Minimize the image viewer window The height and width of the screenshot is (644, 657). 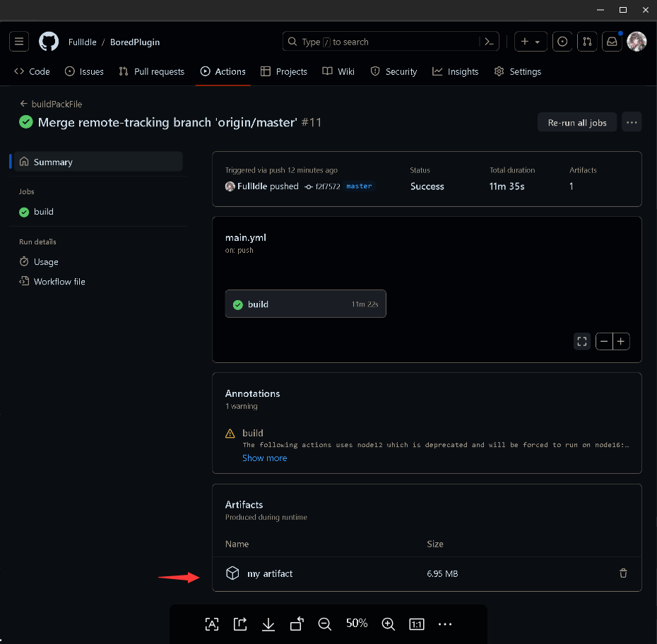(x=600, y=10)
